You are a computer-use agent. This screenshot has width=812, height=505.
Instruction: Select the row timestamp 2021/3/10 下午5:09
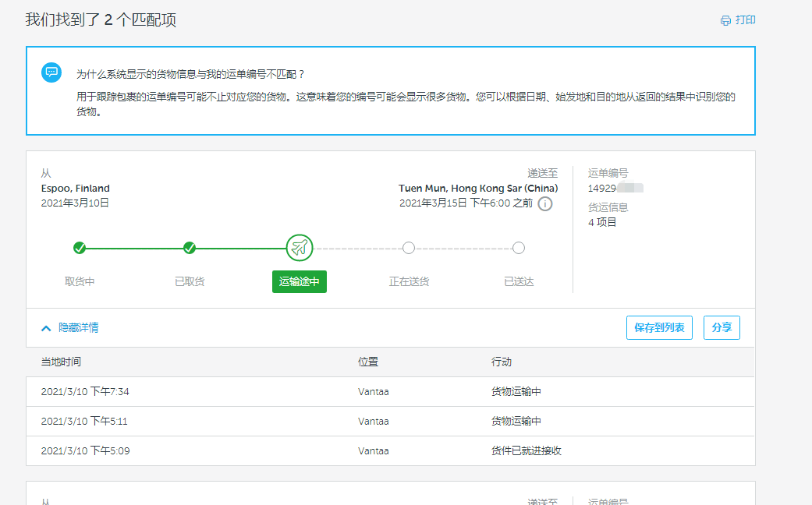click(x=86, y=450)
